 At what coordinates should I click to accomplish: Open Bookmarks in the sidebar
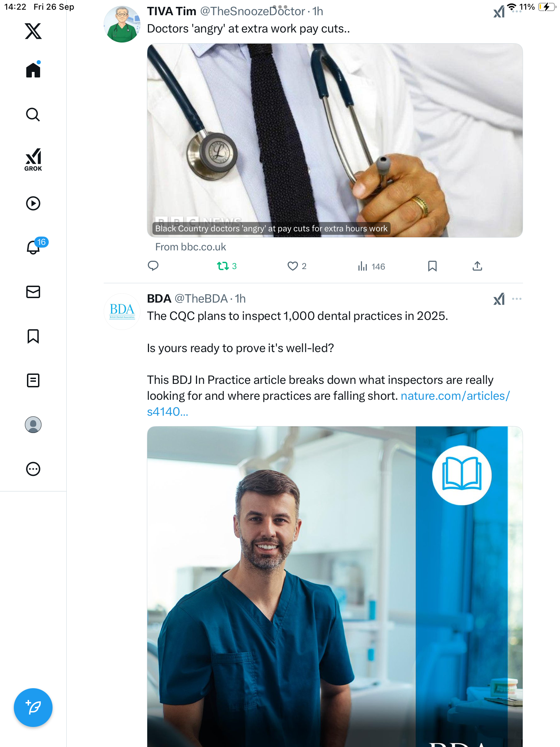click(x=33, y=336)
